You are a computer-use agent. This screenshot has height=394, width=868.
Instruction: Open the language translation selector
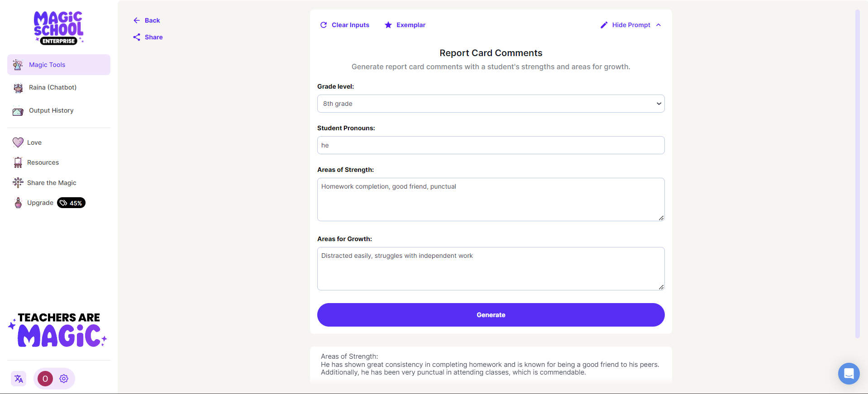tap(18, 379)
